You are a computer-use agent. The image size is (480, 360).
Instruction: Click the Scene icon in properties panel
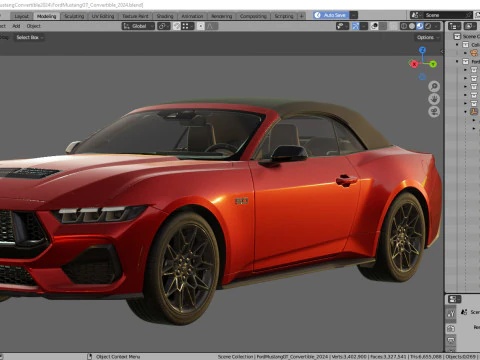coord(464,312)
